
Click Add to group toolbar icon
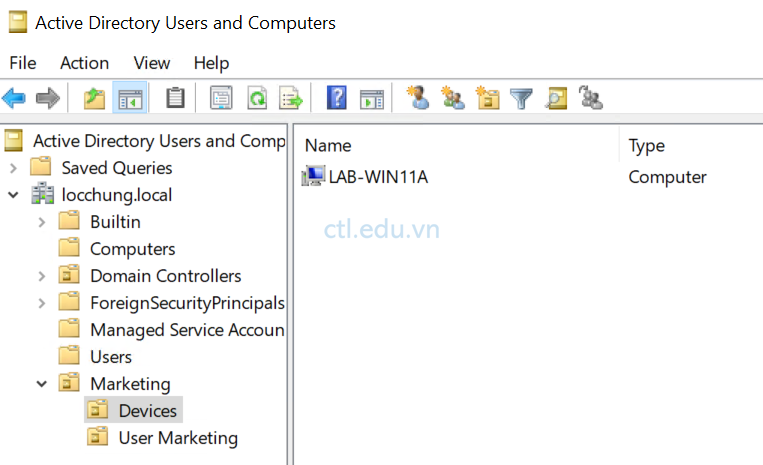click(591, 98)
